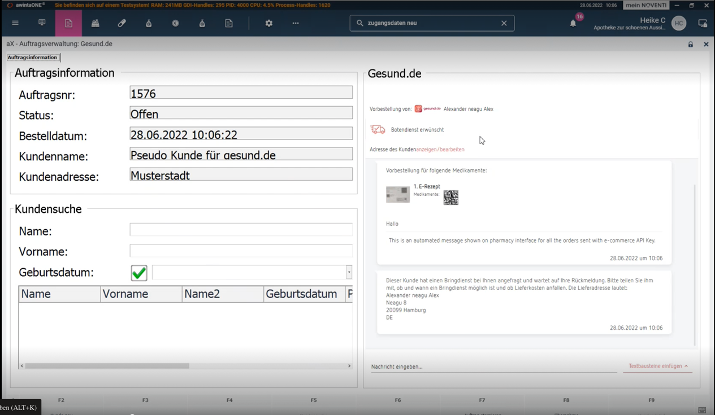
Task: Toggle the Geburtsdatum checkbox
Action: point(139,273)
